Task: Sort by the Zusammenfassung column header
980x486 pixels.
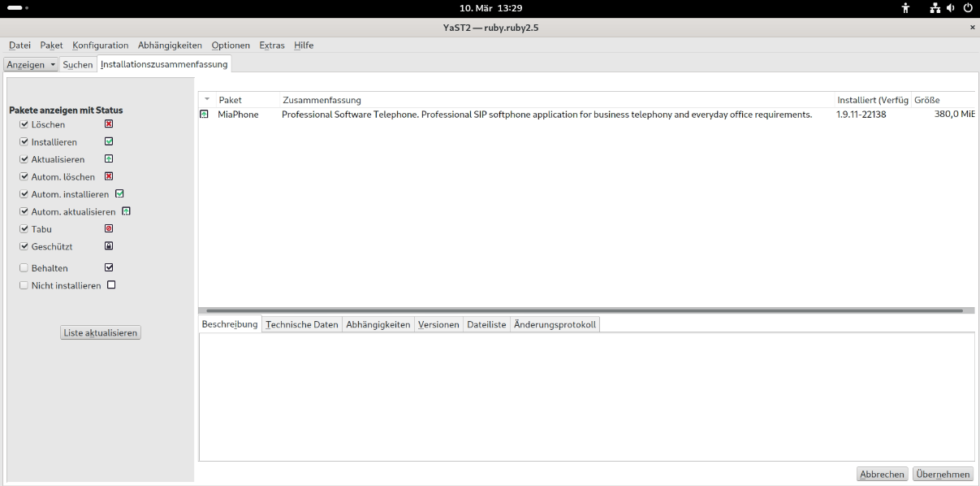Action: coord(558,100)
